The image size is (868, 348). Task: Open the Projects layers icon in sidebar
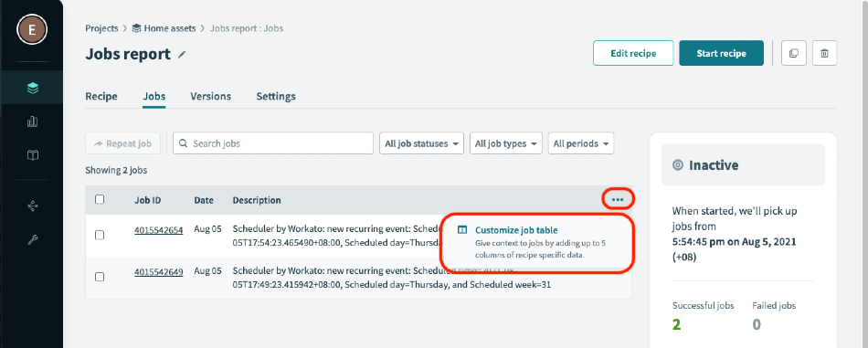tap(33, 88)
